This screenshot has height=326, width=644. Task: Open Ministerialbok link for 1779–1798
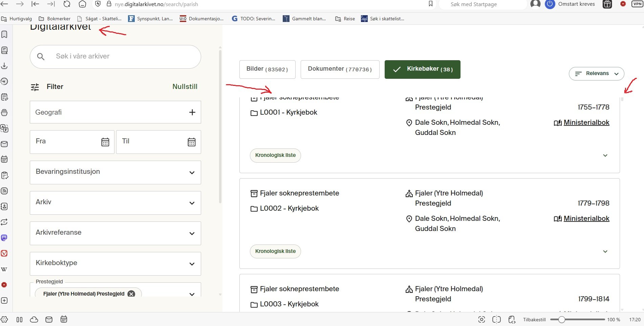(x=586, y=218)
